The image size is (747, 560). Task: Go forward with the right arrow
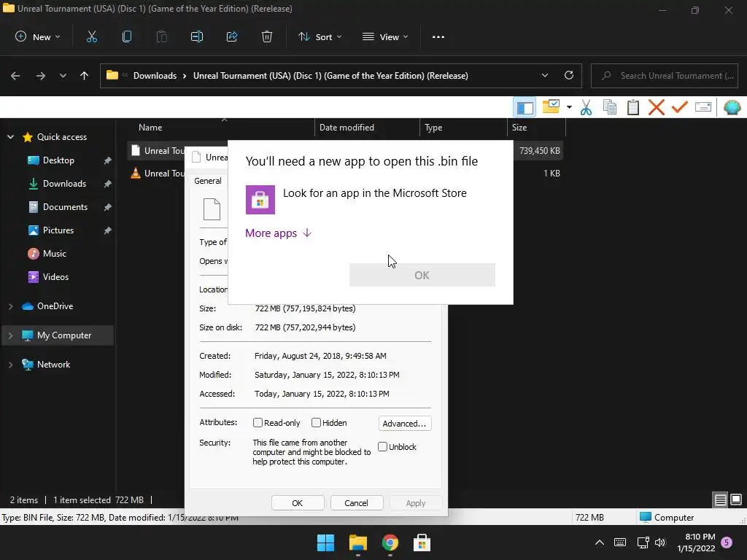[41, 76]
